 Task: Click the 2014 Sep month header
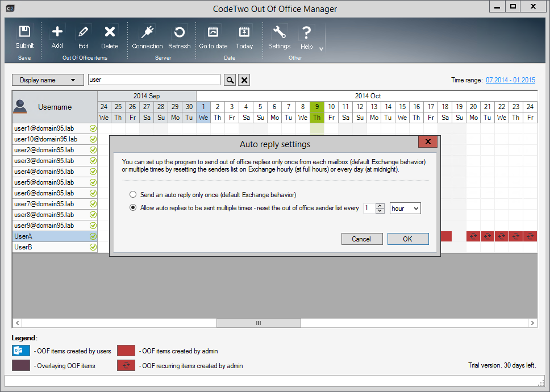(147, 95)
